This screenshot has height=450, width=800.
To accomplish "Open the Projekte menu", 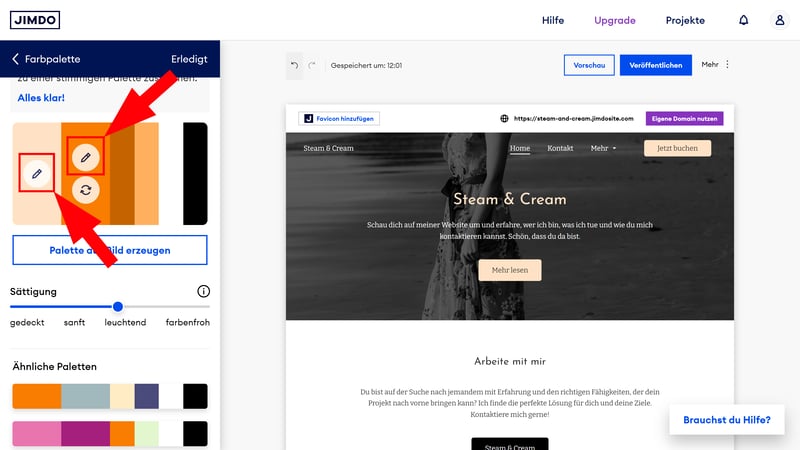I will [x=685, y=20].
